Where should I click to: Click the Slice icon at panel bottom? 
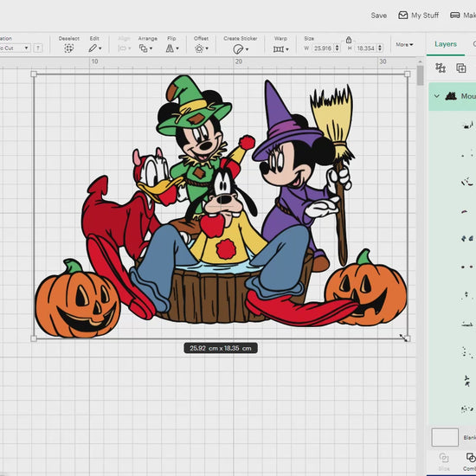(x=444, y=458)
